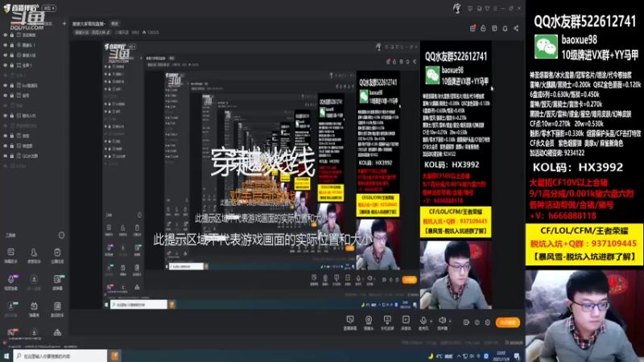Open the TV-shaped 弹幕秀 tool
This screenshot has height=362, width=644.
coord(34,309)
